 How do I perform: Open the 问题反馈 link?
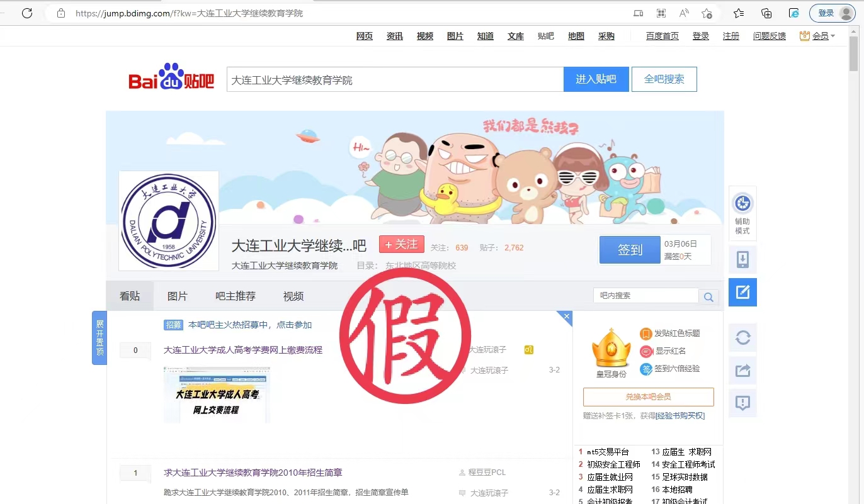(x=770, y=36)
